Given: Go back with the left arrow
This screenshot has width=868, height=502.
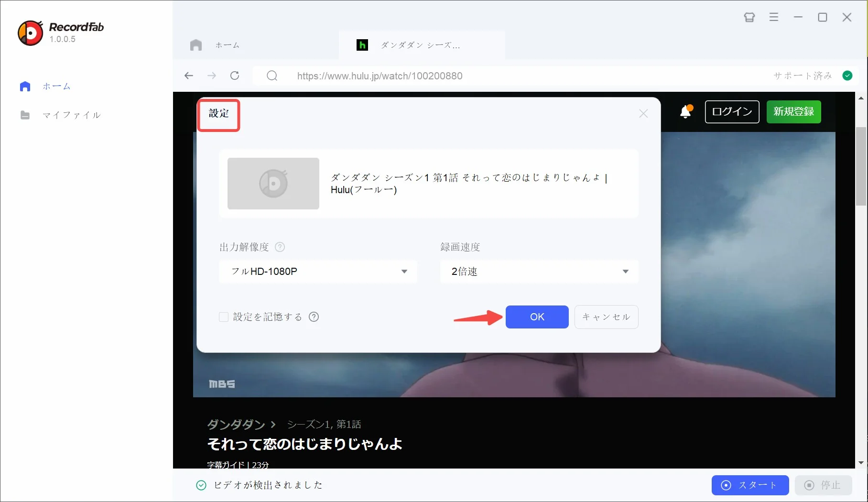Looking at the screenshot, I should pyautogui.click(x=189, y=76).
